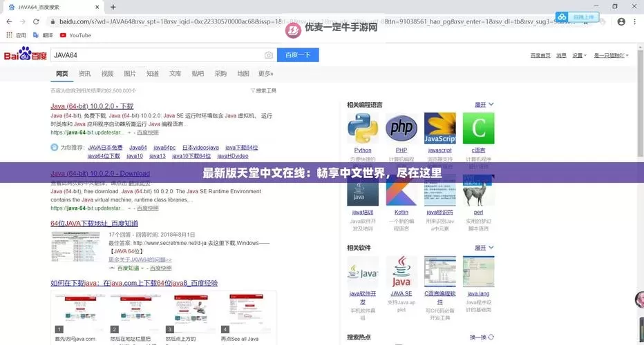The width and height of the screenshot is (644, 345).
Task: Open the java软件开发 image
Action: tap(362, 271)
